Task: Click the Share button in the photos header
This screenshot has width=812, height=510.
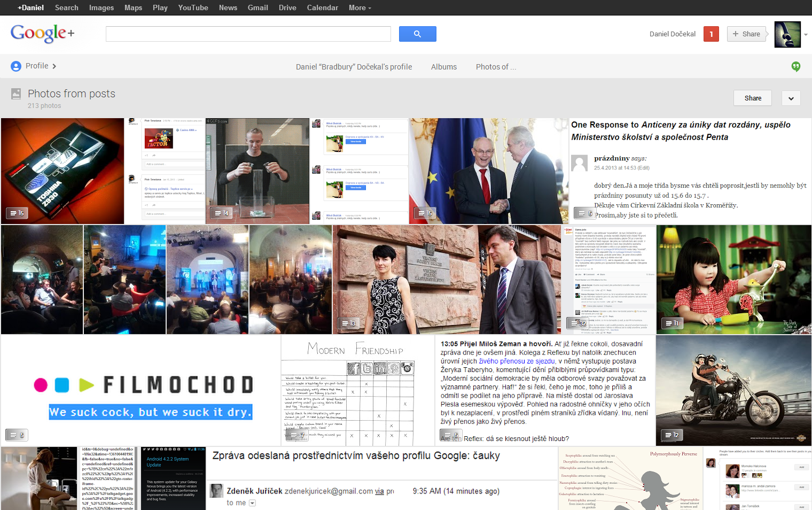Action: click(x=752, y=98)
